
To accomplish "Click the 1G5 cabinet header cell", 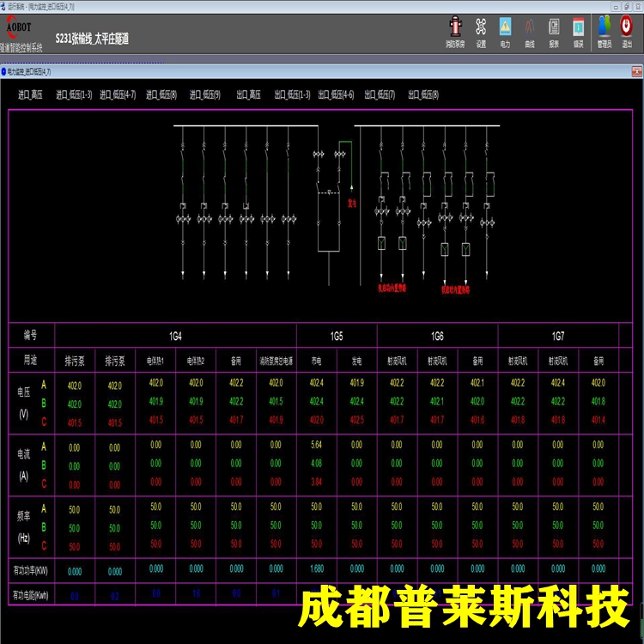I will click(337, 337).
